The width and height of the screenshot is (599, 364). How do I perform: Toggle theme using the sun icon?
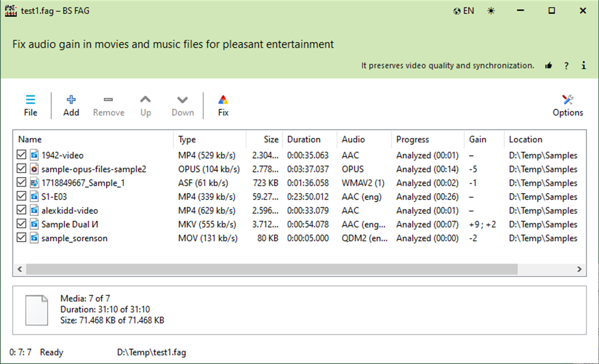point(491,10)
